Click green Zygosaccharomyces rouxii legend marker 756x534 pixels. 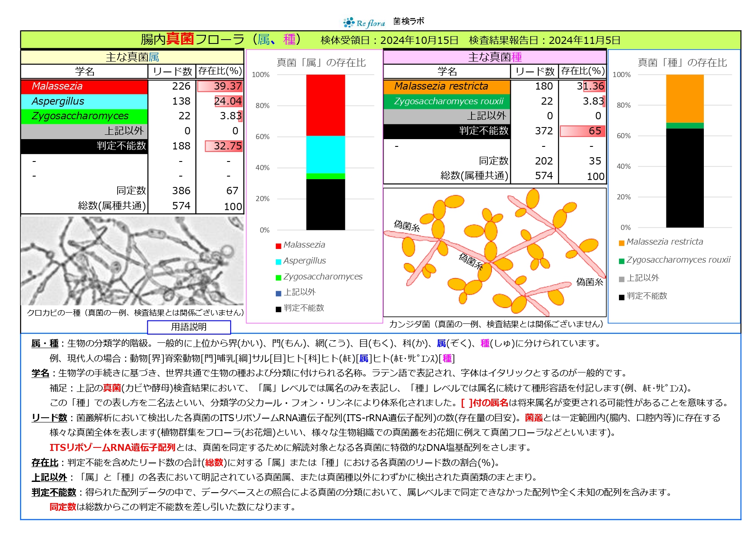[x=622, y=261]
